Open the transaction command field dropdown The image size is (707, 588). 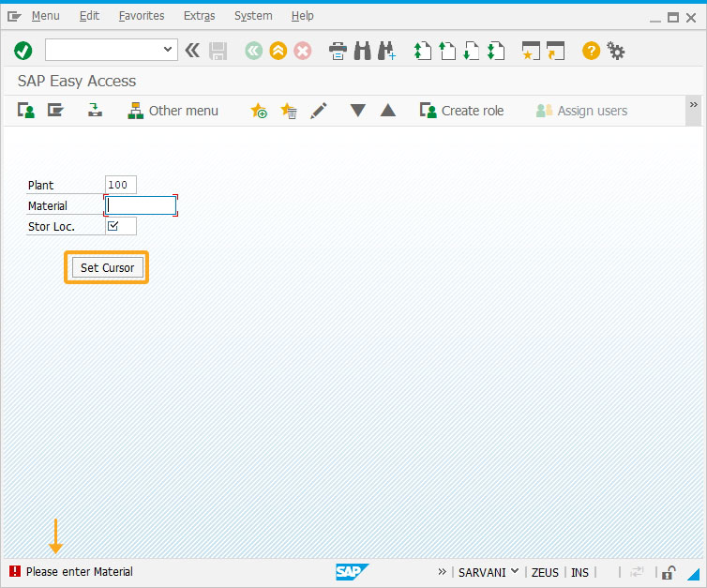pyautogui.click(x=168, y=49)
